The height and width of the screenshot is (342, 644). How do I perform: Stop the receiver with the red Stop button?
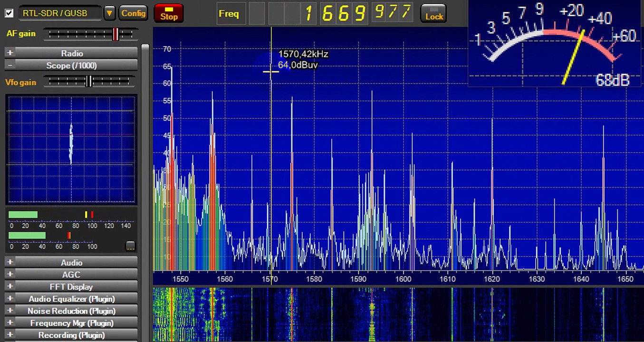click(169, 13)
